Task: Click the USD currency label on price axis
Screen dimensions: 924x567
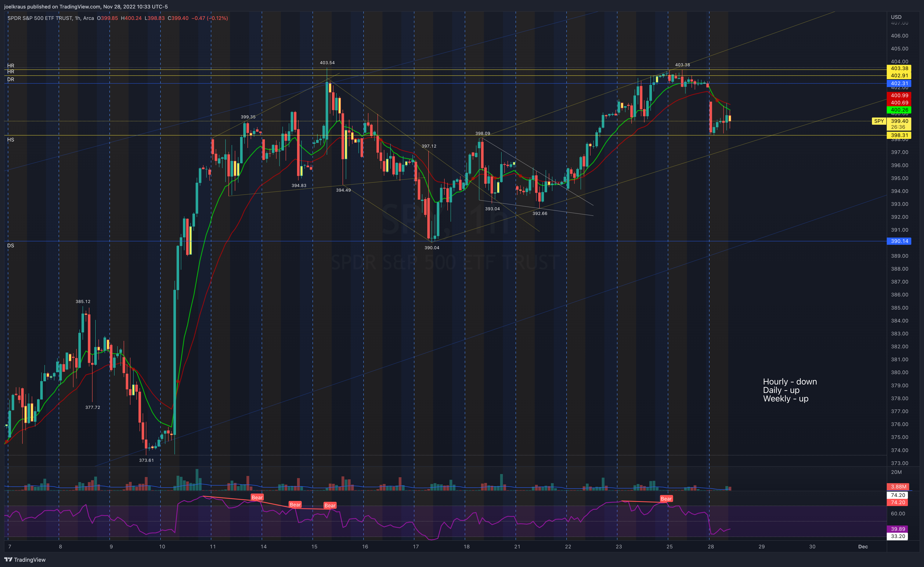Action: click(896, 17)
